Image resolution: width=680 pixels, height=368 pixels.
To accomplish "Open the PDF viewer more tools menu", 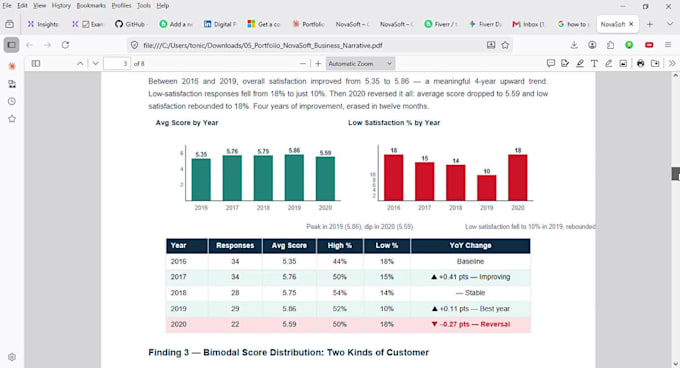I will (672, 64).
